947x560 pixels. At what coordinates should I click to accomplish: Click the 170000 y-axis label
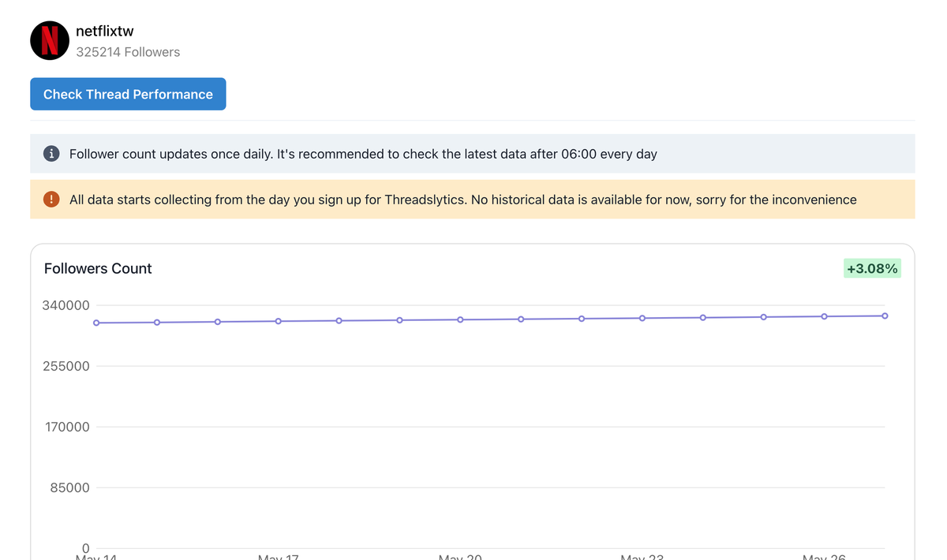pos(66,427)
